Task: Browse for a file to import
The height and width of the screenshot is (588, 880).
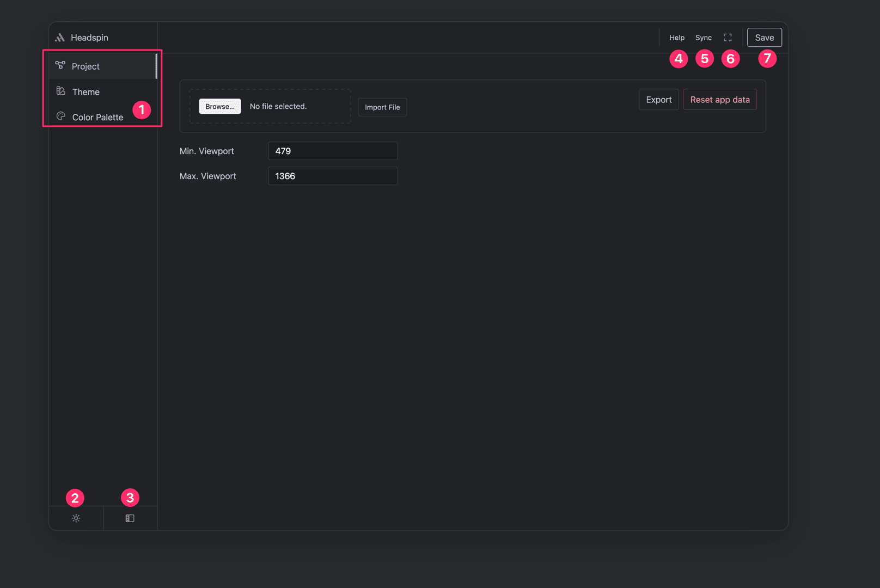Action: [219, 106]
